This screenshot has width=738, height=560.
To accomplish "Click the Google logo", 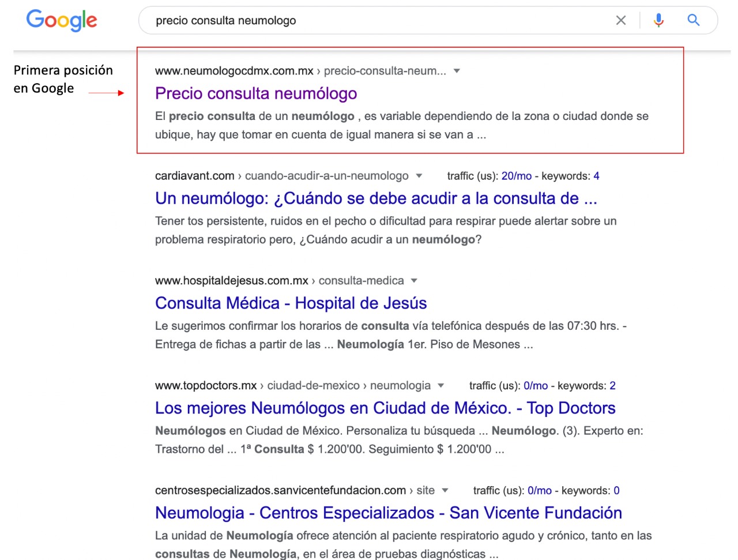I will click(62, 20).
